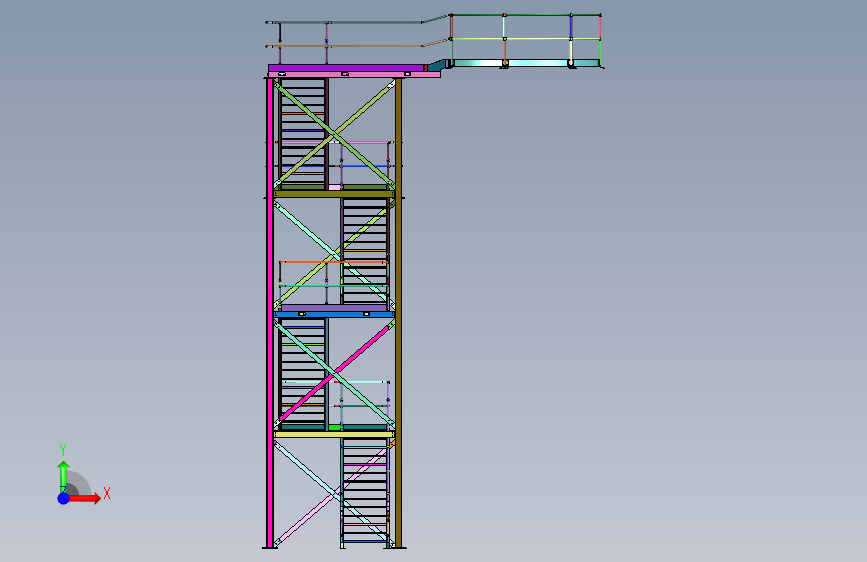Select the yellow lower platform beam
This screenshot has height=562, width=867.
coord(334,435)
